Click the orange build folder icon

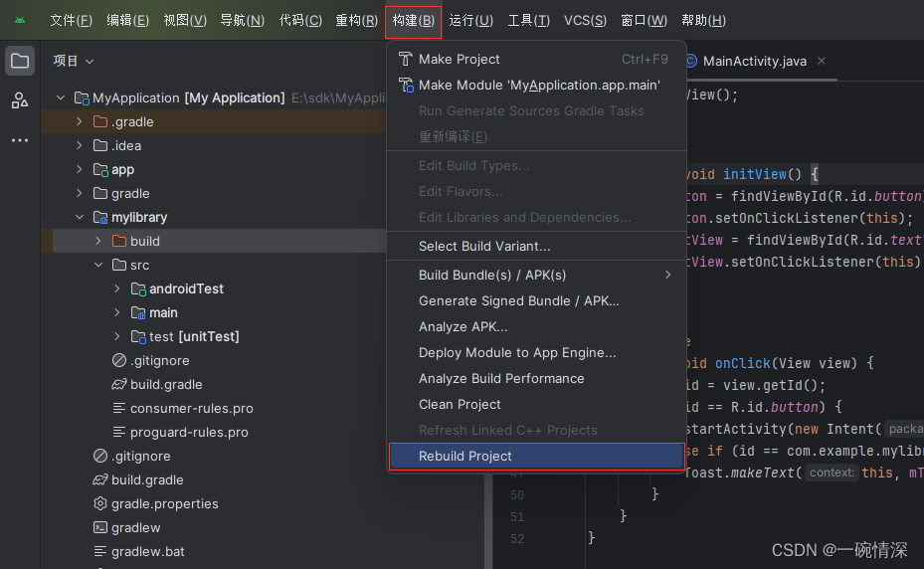pos(119,241)
